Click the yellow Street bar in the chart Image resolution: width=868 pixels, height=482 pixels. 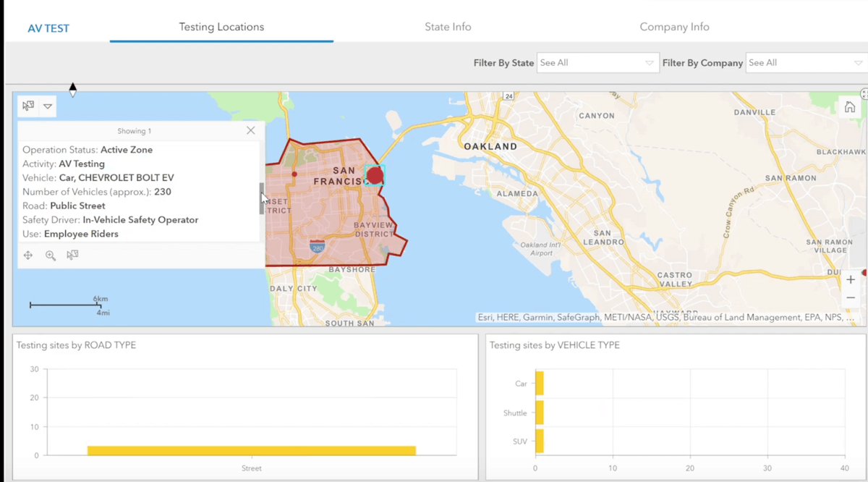pos(252,451)
